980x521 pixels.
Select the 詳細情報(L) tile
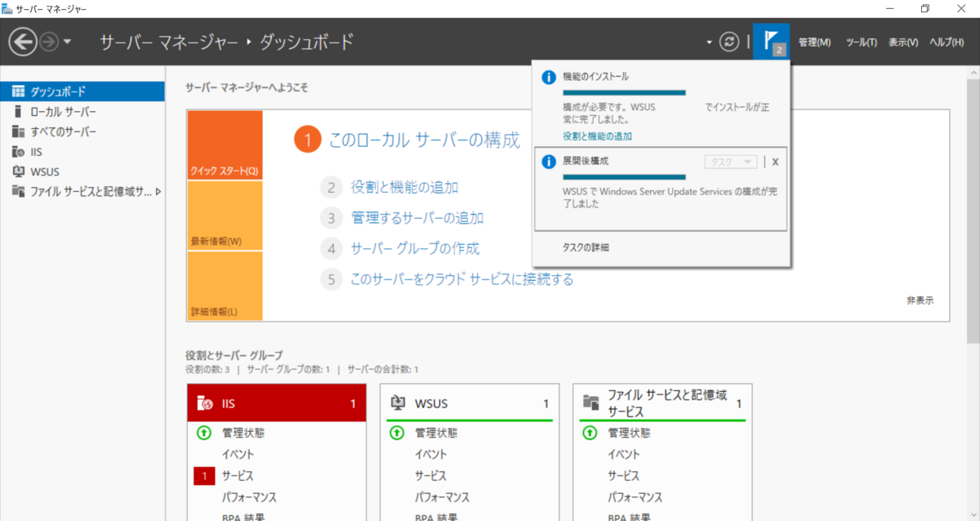tap(225, 286)
